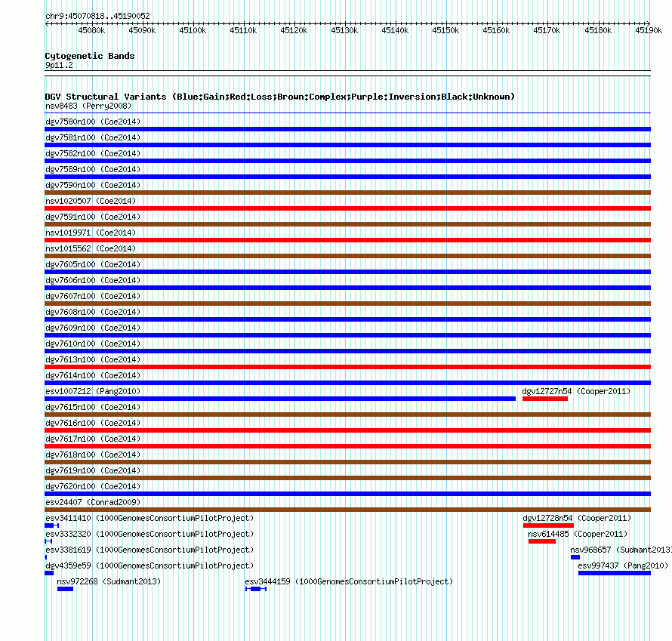Click the nsv8483 (Perry2008) variant label
Image resolution: width=672 pixels, height=641 pixels.
[x=88, y=106]
